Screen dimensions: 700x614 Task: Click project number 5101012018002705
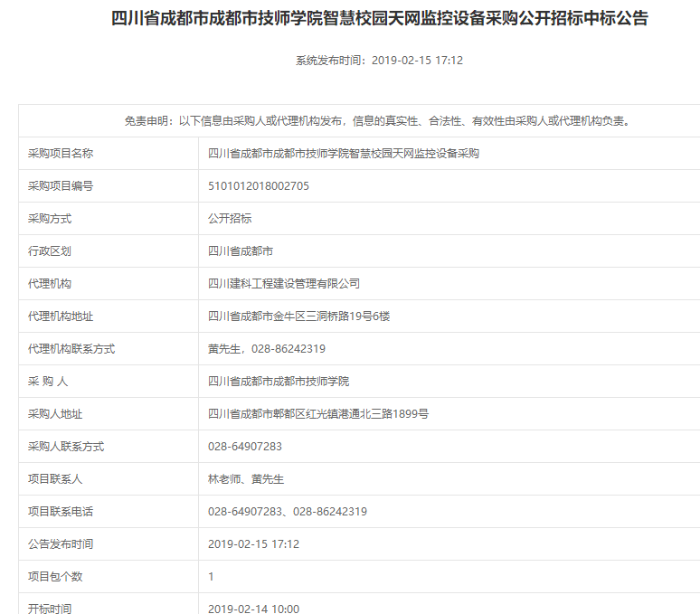click(259, 186)
